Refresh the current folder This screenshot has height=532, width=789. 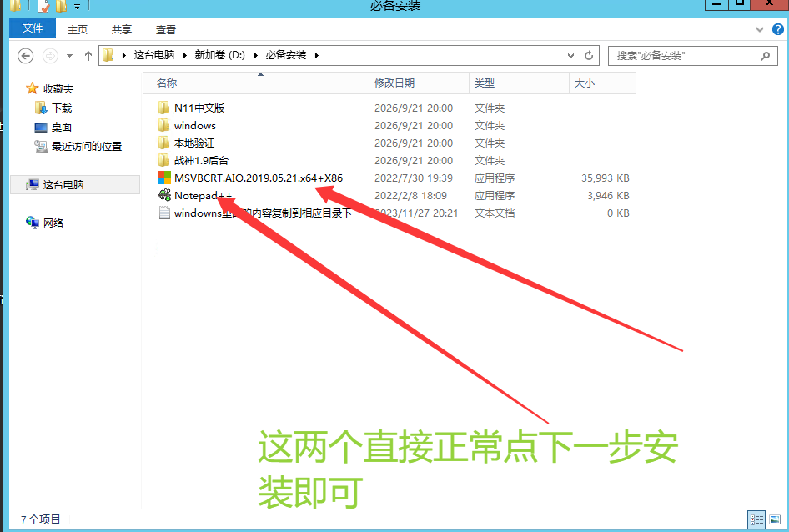pos(589,55)
